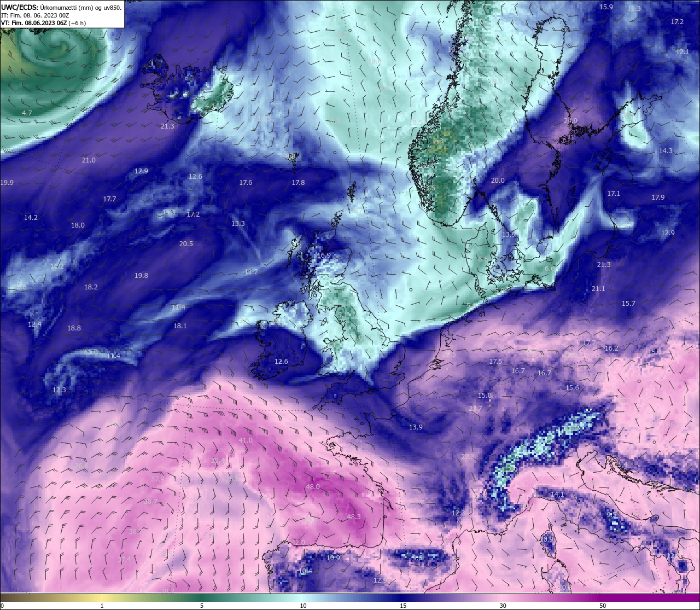Click the 'IT: Fim. 08. 06. 2023 00Z' line

34,15
